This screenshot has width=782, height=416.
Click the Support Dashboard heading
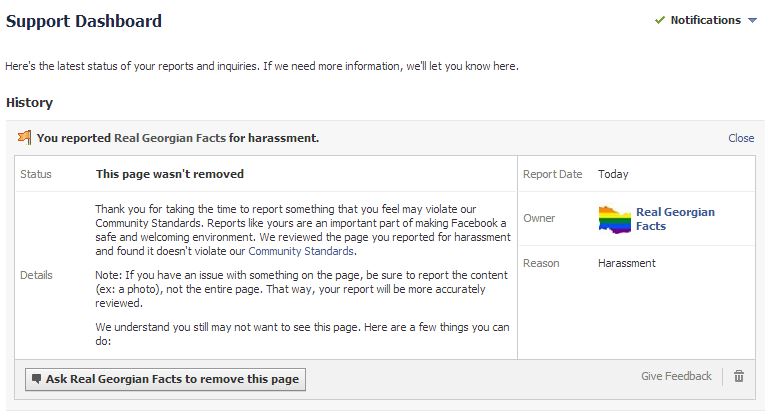(84, 21)
